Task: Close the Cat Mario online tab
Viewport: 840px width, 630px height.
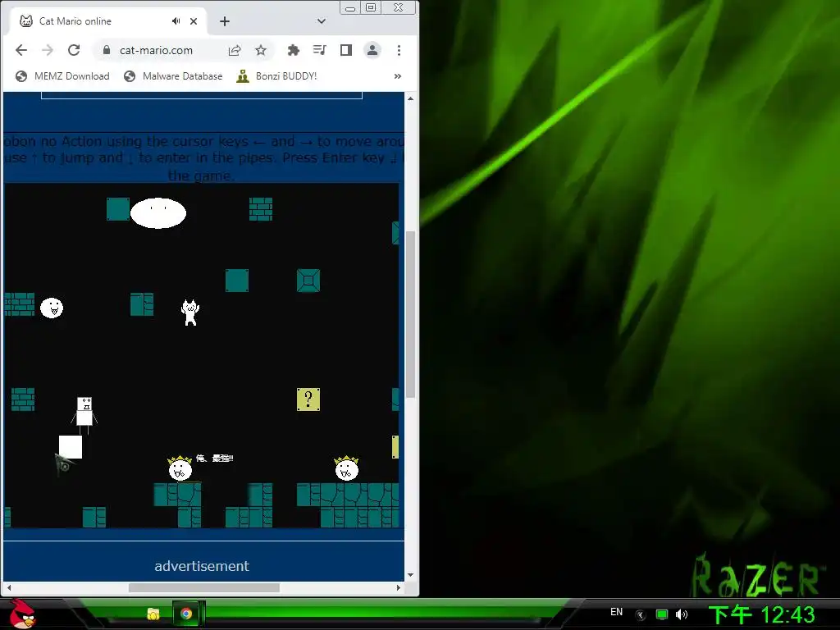Action: (194, 21)
